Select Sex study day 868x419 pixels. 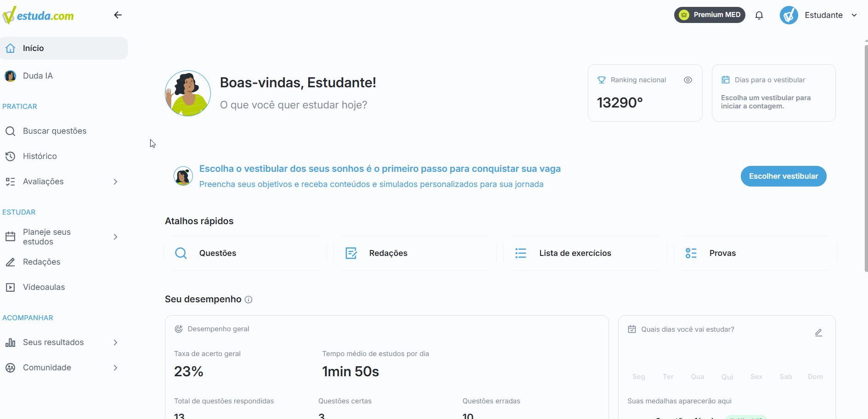tap(756, 377)
